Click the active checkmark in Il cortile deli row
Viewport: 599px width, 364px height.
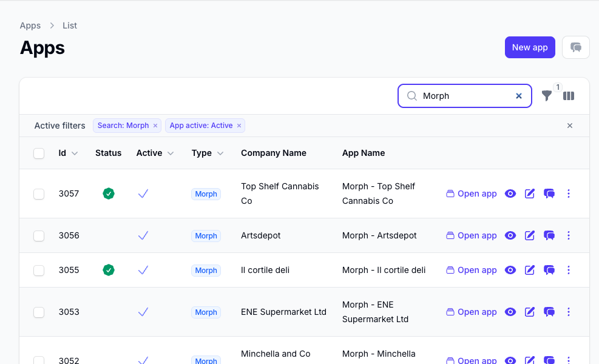pos(143,270)
